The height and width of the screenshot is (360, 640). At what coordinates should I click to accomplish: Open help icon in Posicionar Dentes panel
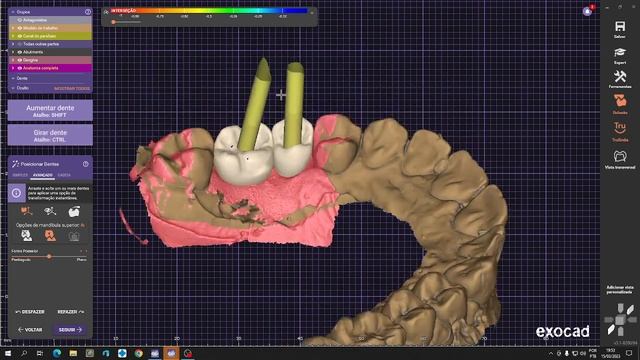(x=86, y=164)
